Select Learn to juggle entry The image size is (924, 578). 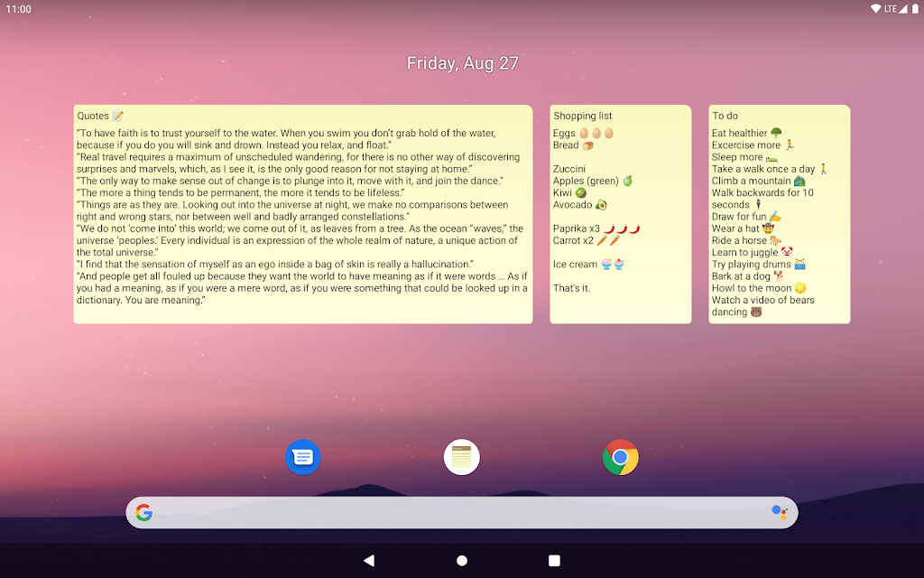coord(752,253)
